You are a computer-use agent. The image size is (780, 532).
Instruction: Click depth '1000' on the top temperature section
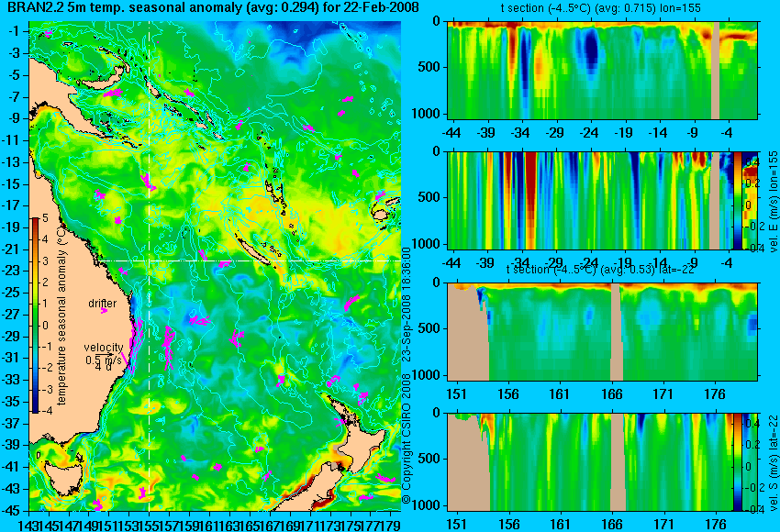[x=426, y=114]
